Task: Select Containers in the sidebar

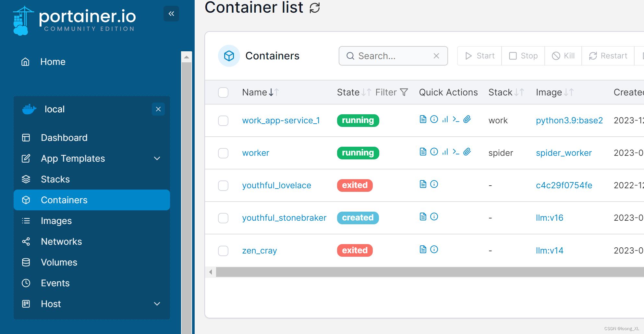Action: pyautogui.click(x=92, y=200)
